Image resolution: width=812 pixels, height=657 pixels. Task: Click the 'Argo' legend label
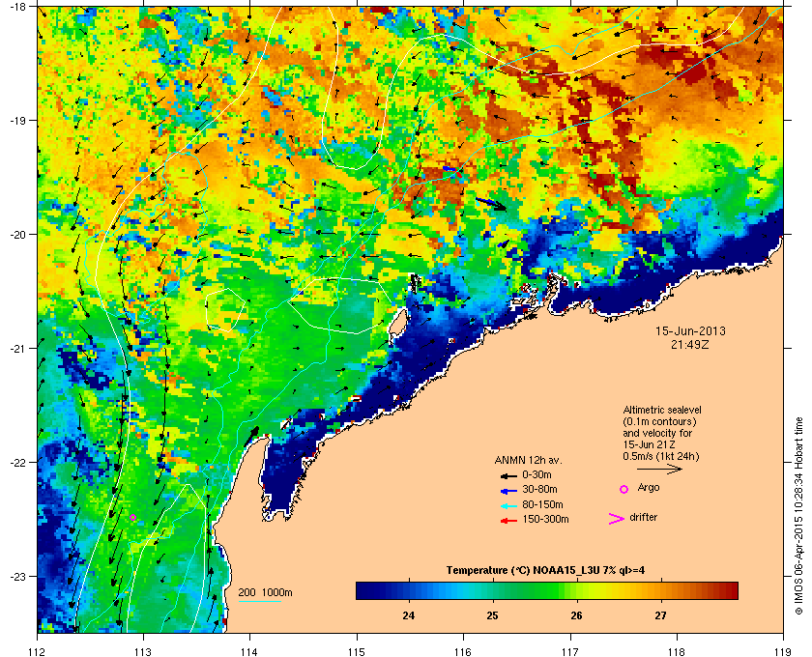pyautogui.click(x=649, y=488)
